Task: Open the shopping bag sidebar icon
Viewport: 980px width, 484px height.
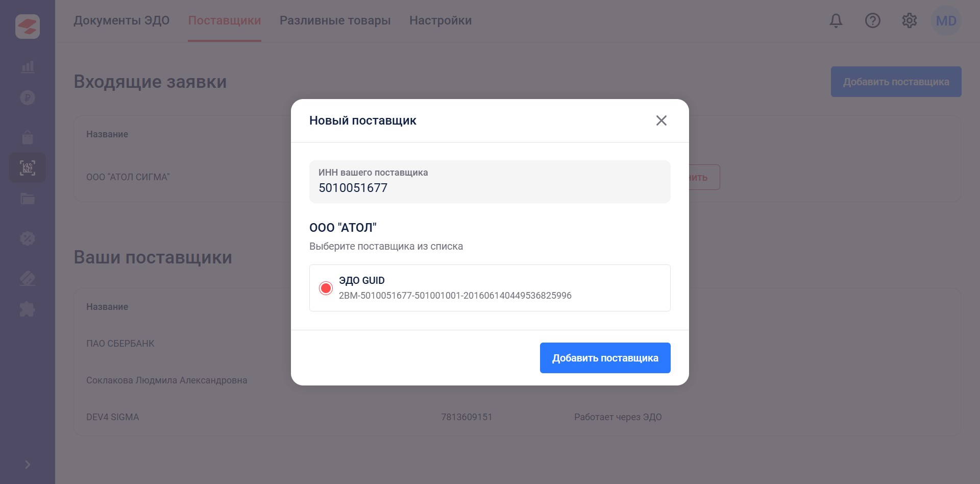Action: tap(28, 137)
